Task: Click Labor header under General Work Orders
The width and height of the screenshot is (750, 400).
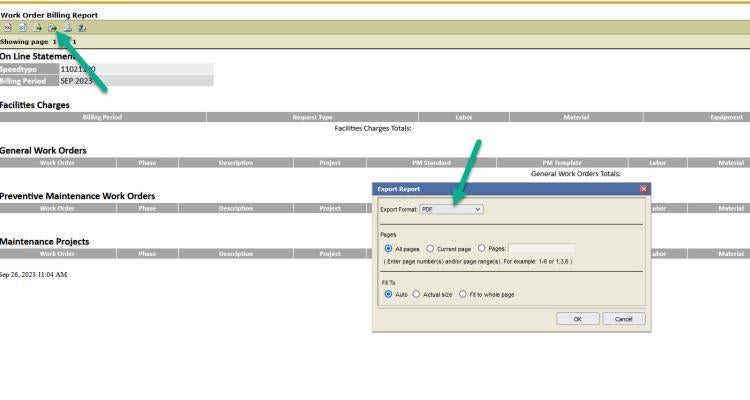Action: click(657, 163)
